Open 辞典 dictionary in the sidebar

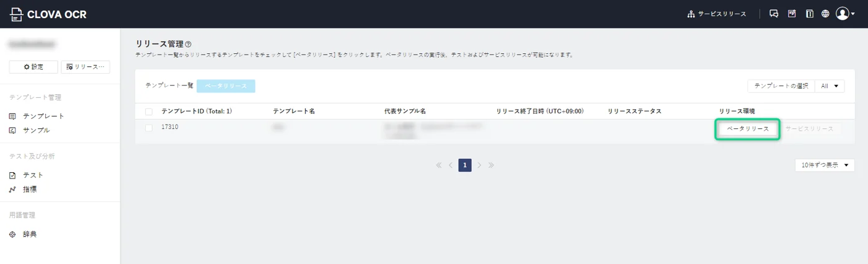30,234
